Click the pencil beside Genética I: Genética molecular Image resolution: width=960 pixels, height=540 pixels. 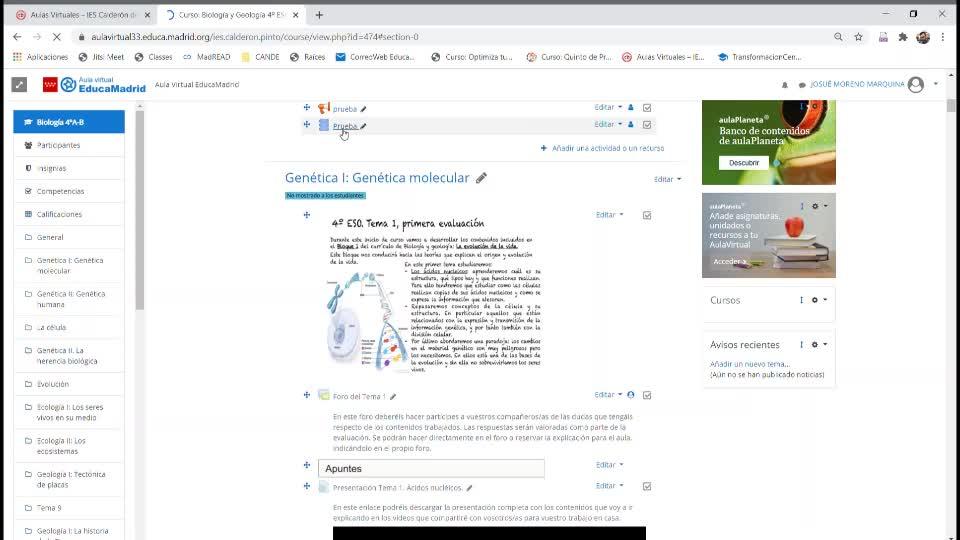pos(481,178)
